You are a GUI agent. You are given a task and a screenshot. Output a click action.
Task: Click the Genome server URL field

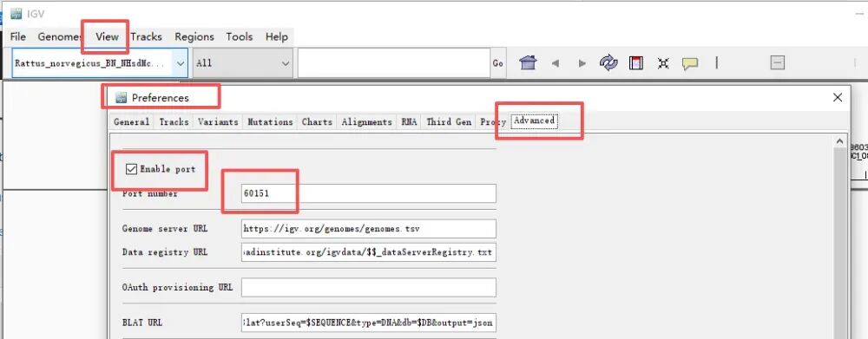click(x=369, y=228)
